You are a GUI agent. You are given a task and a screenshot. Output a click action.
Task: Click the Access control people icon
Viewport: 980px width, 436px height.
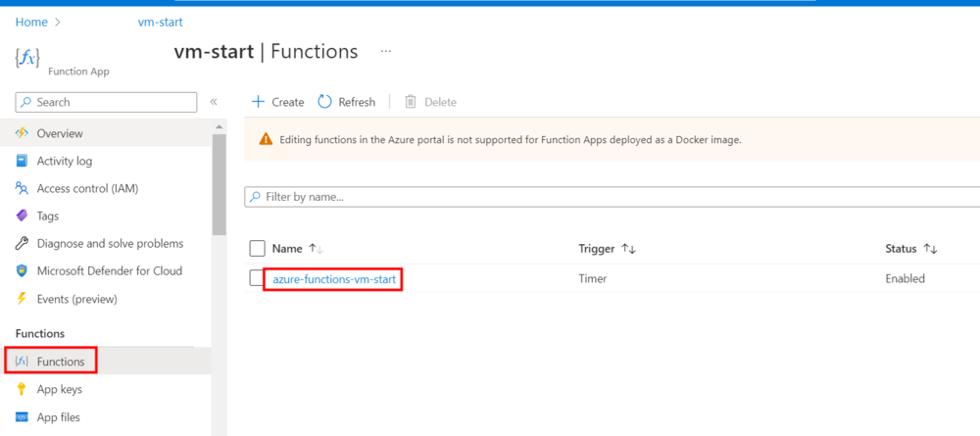pos(22,188)
